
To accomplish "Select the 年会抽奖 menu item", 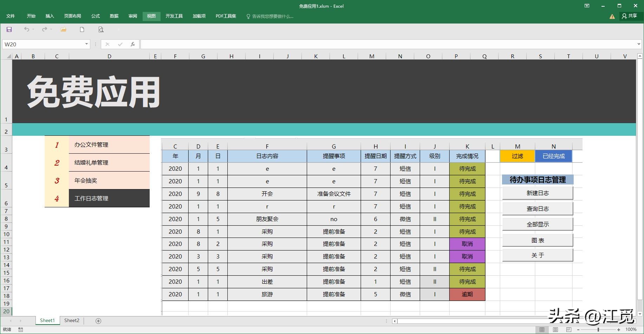I will point(109,181).
